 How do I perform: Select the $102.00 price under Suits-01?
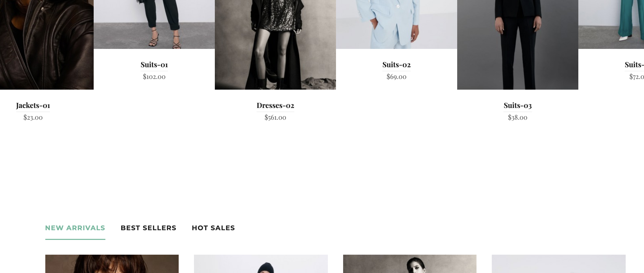click(154, 77)
